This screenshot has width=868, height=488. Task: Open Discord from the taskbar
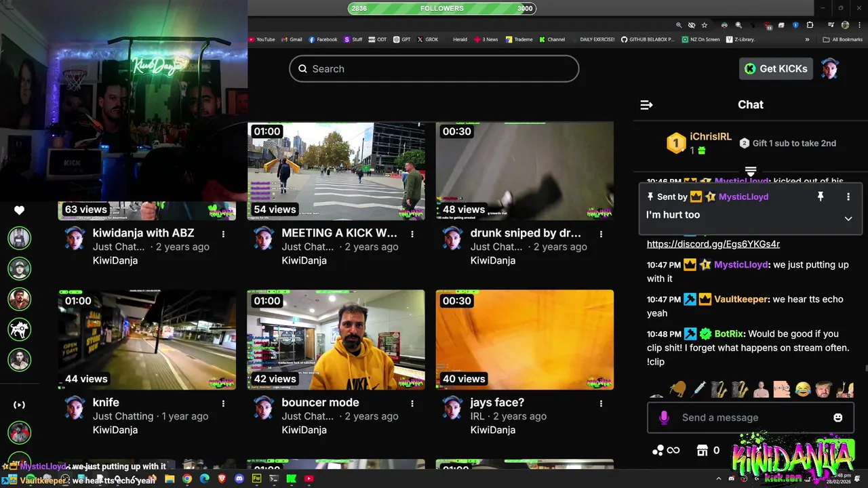coord(239,479)
